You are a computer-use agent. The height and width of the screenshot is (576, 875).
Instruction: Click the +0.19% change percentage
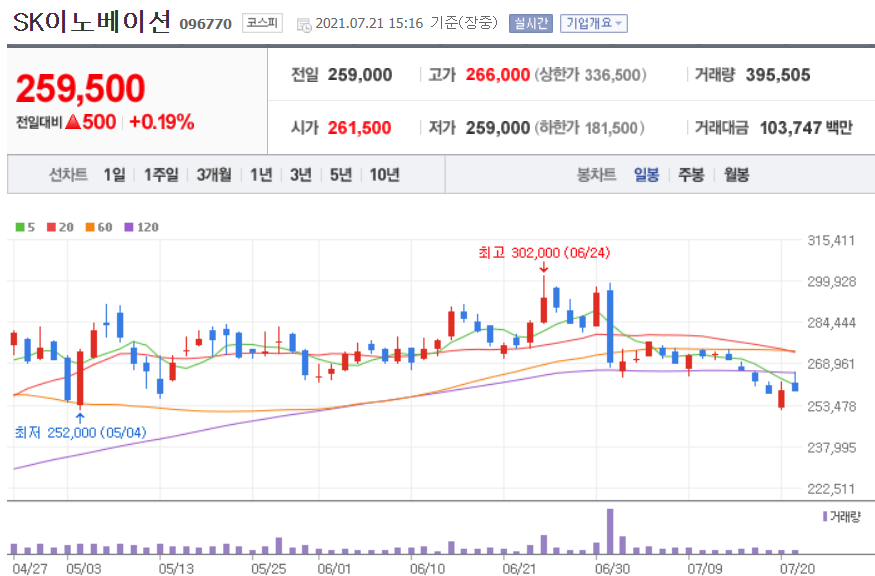(161, 122)
